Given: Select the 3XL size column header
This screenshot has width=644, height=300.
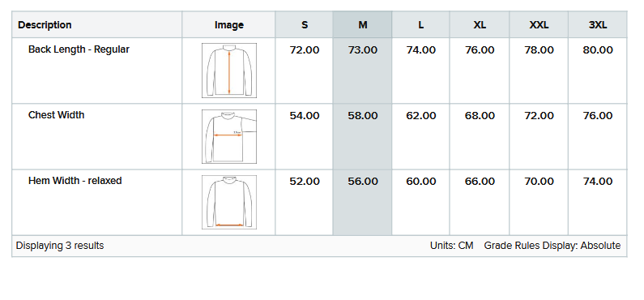Looking at the screenshot, I should tap(598, 24).
